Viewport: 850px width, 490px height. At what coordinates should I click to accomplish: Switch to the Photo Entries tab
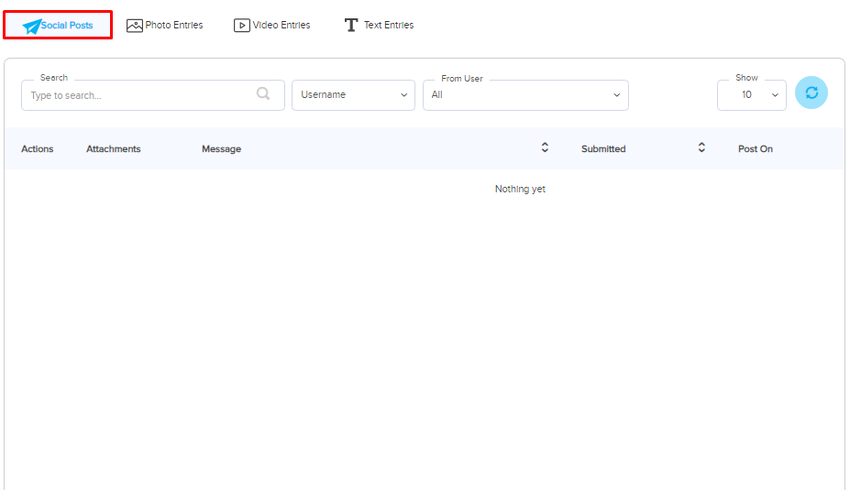tap(174, 25)
